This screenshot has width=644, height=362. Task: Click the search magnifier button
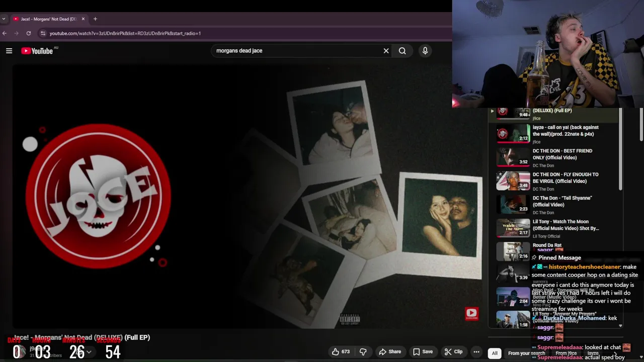click(x=403, y=51)
